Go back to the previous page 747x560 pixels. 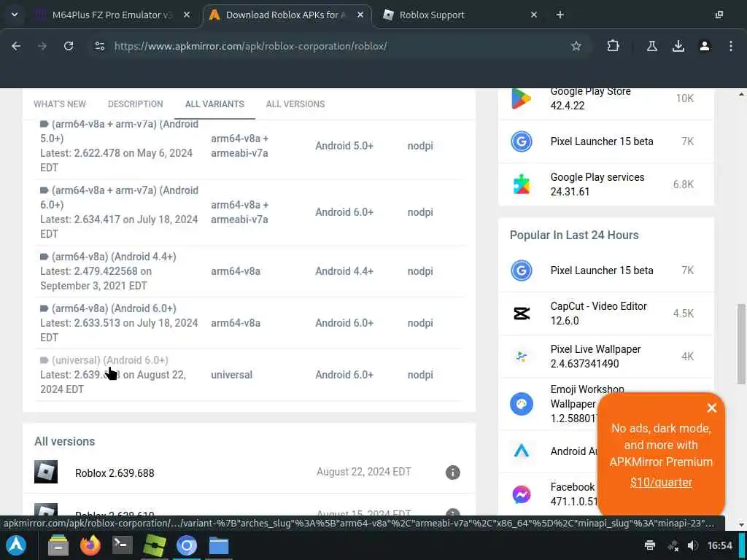point(16,46)
